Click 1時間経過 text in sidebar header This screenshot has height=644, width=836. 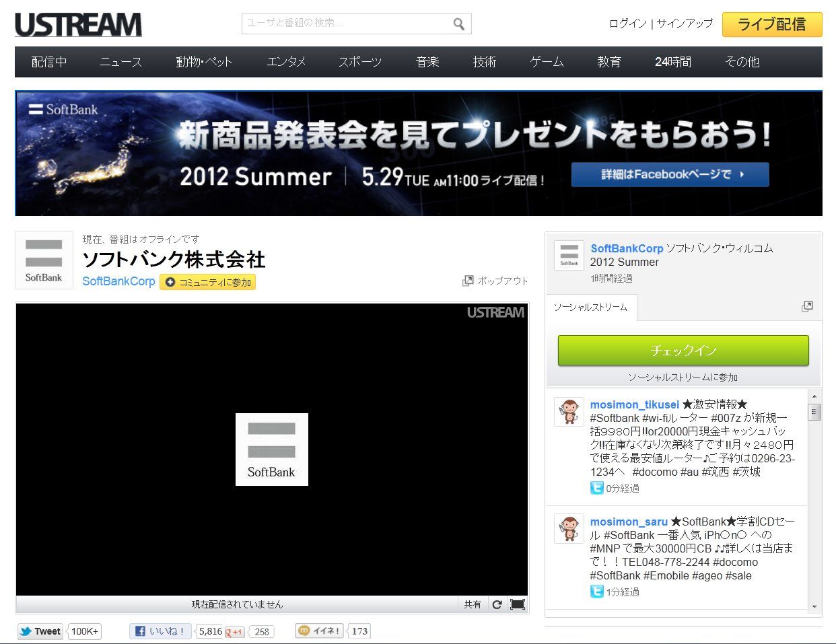(x=611, y=279)
